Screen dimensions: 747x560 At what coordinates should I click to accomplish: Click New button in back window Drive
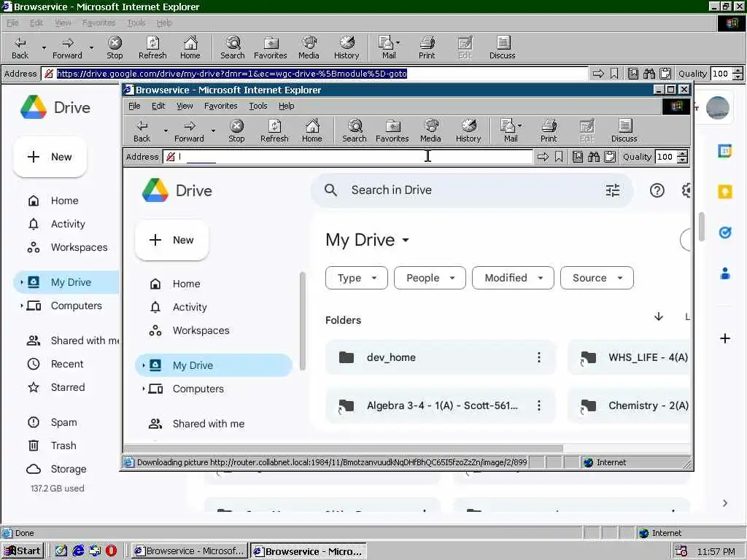[x=50, y=157]
